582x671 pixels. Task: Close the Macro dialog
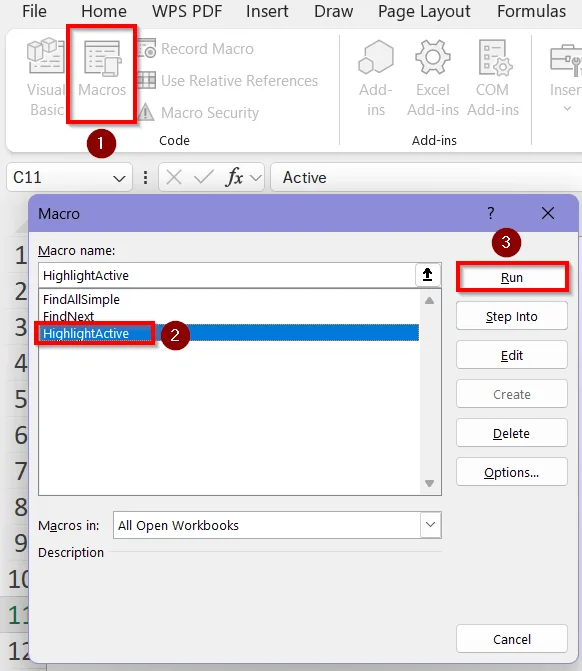click(x=548, y=213)
